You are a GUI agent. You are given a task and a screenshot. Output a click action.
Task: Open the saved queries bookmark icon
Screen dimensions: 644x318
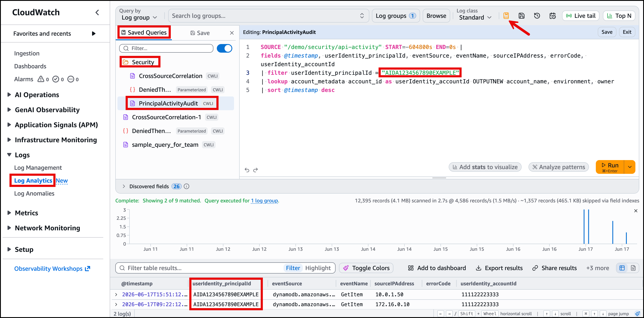point(506,16)
